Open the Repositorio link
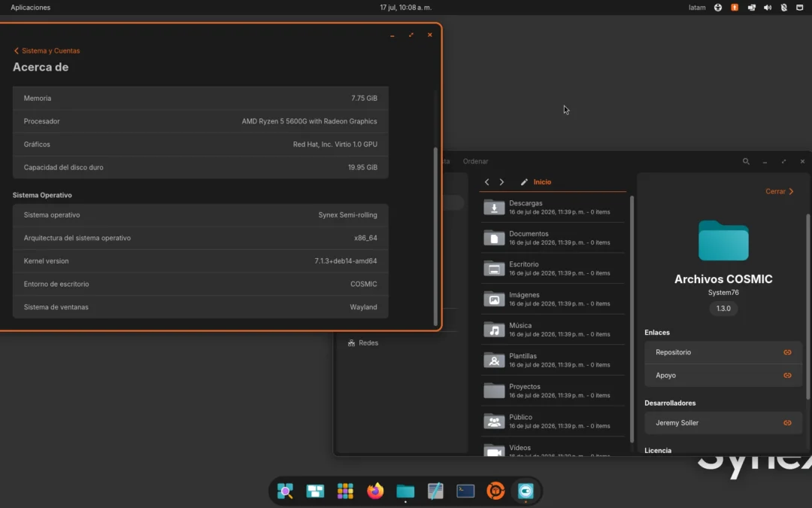The width and height of the screenshot is (812, 508). pos(723,352)
